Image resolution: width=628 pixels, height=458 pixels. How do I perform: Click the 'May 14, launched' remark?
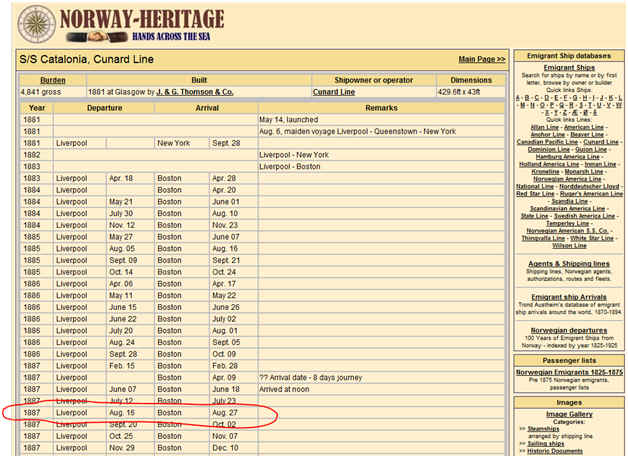[x=288, y=120]
